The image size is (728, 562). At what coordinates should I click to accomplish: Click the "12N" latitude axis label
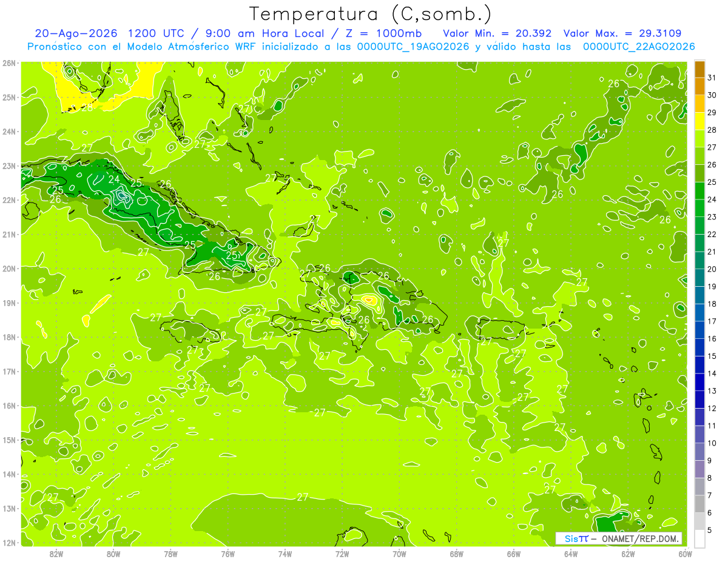(x=9, y=543)
